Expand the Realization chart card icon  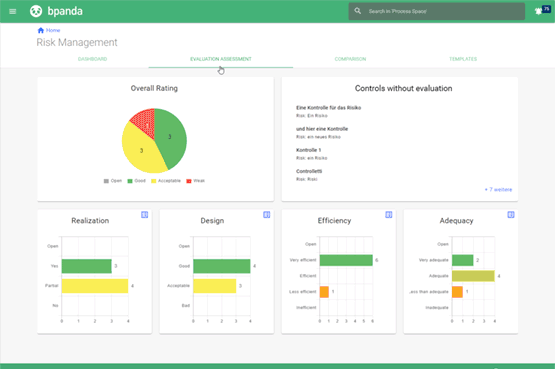144,215
